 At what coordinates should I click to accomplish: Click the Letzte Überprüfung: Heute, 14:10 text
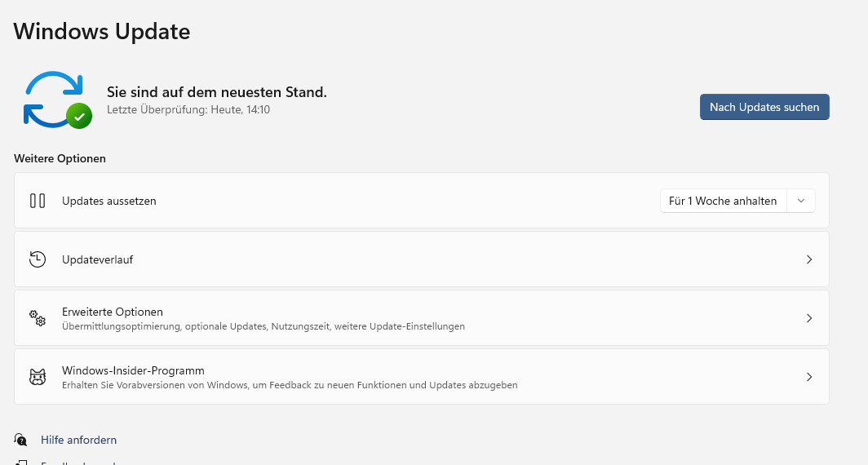tap(188, 109)
